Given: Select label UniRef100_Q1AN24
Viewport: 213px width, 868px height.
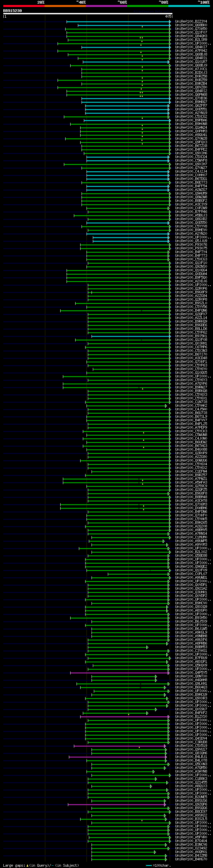Looking at the screenshot, I should [x=191, y=128].
